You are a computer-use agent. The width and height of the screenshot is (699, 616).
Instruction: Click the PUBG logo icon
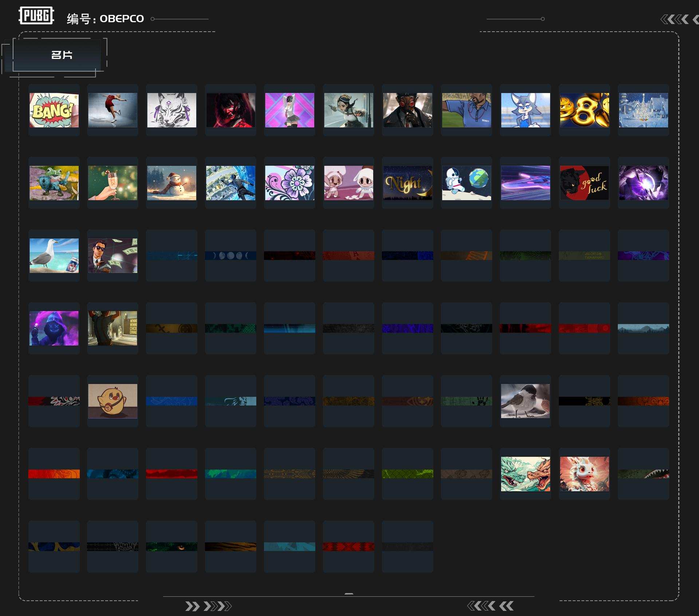[x=36, y=16]
